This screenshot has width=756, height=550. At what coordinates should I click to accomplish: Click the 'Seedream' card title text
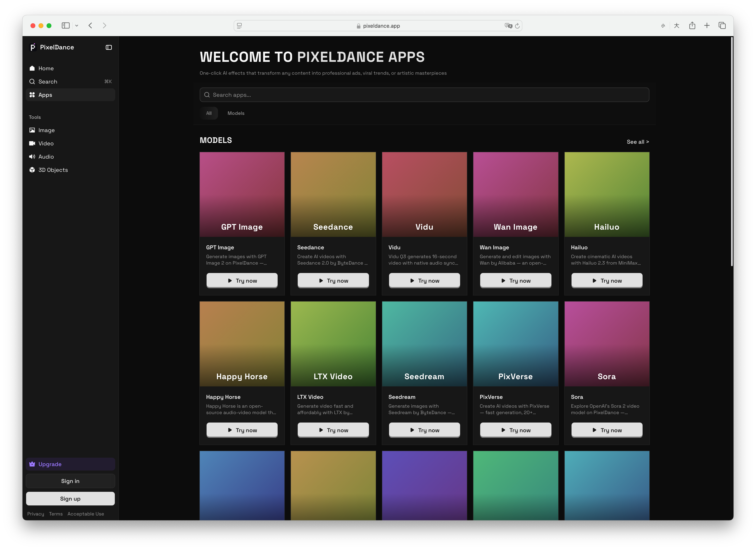402,397
